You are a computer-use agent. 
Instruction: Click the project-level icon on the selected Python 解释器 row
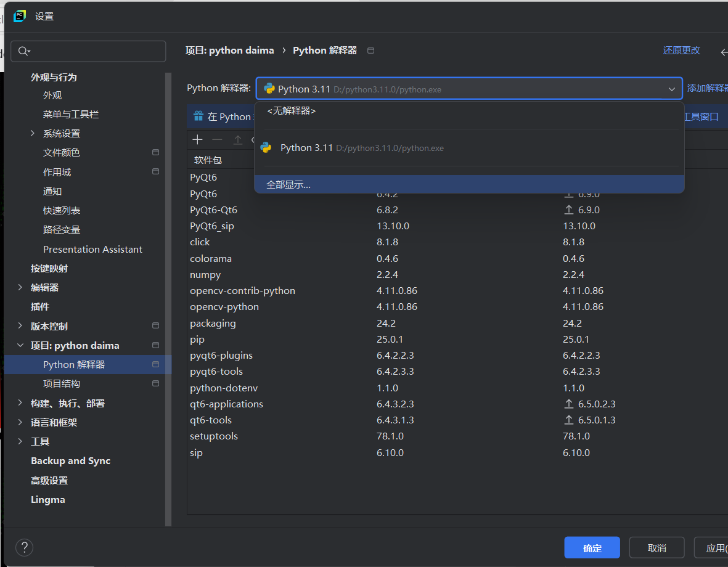point(155,364)
